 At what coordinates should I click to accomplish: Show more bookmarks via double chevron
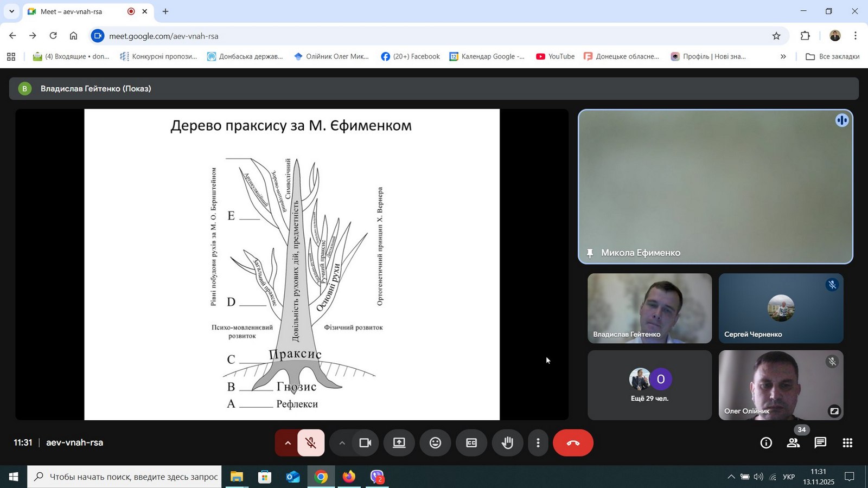(783, 56)
